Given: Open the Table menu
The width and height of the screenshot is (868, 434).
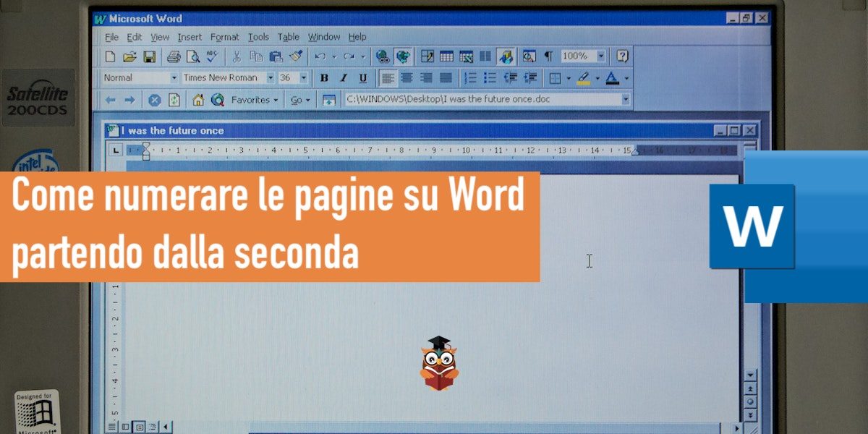Looking at the screenshot, I should coord(289,37).
